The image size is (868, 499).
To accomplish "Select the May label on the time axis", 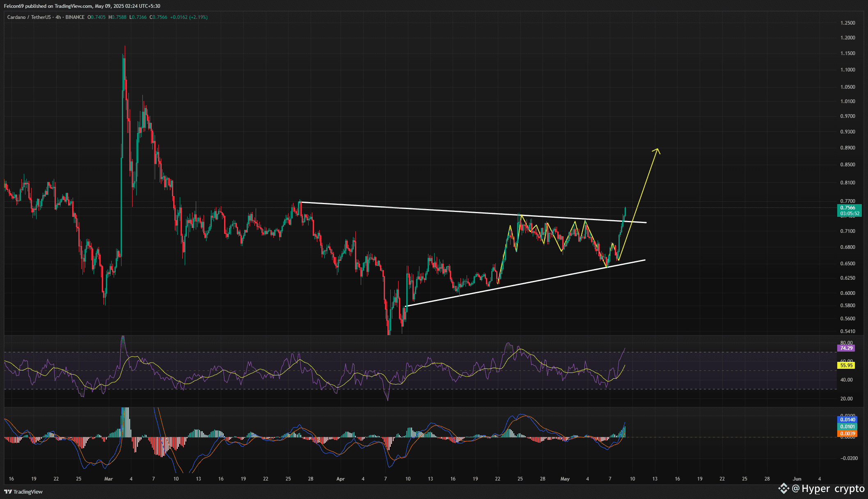I will 565,479.
